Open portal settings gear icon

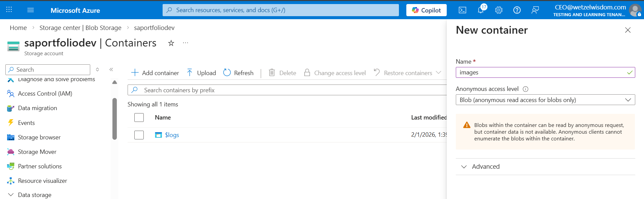[499, 10]
